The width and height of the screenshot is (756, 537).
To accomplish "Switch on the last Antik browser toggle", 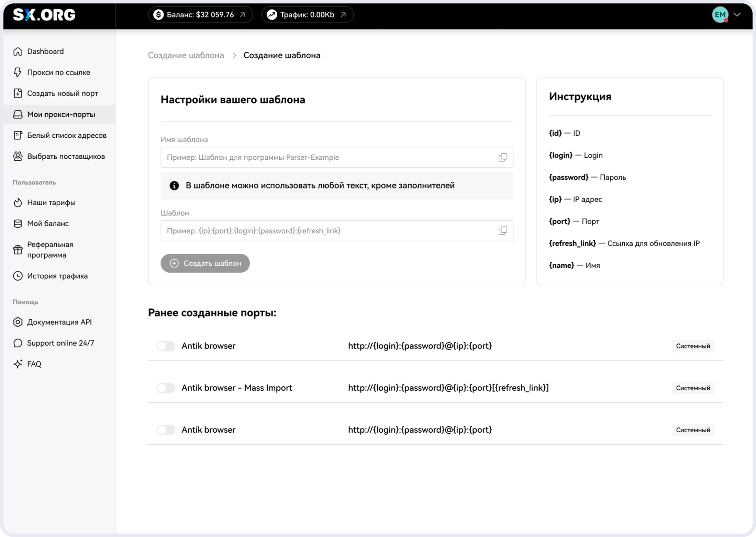I will coord(166,430).
